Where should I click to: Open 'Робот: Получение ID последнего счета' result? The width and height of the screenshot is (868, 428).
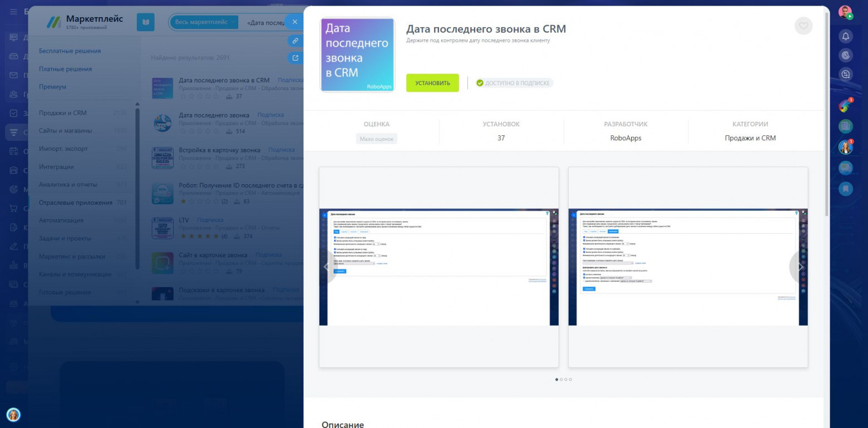pos(241,185)
